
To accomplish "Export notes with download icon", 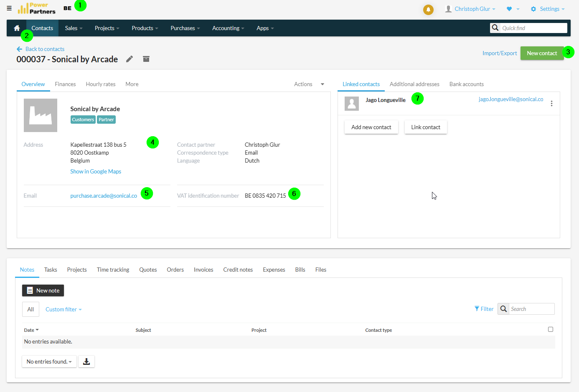I will pyautogui.click(x=86, y=361).
